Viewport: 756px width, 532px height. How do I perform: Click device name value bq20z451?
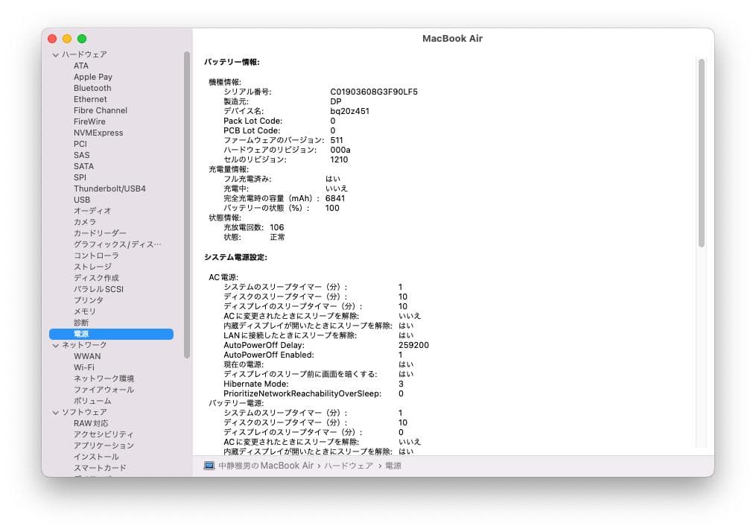(349, 111)
